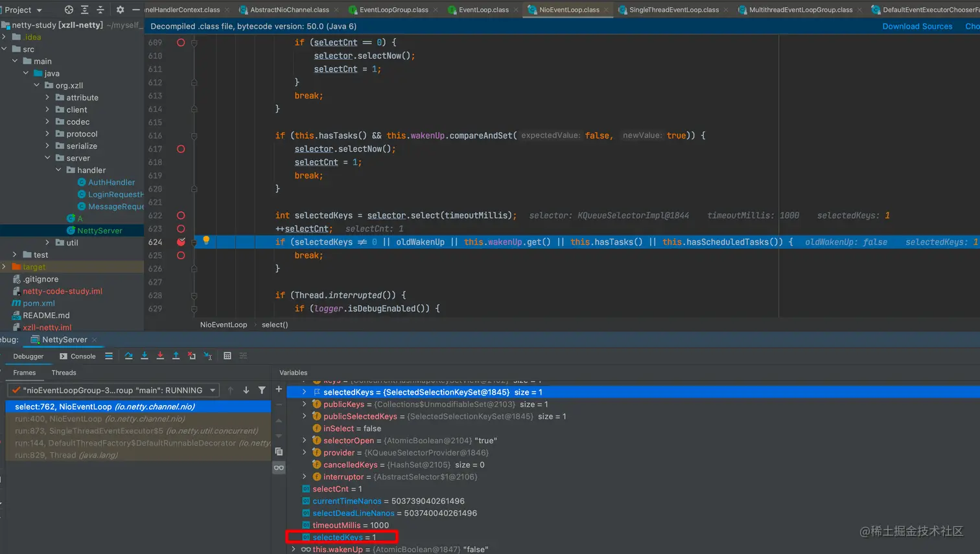980x554 pixels.
Task: Expand the test folder
Action: click(15, 255)
